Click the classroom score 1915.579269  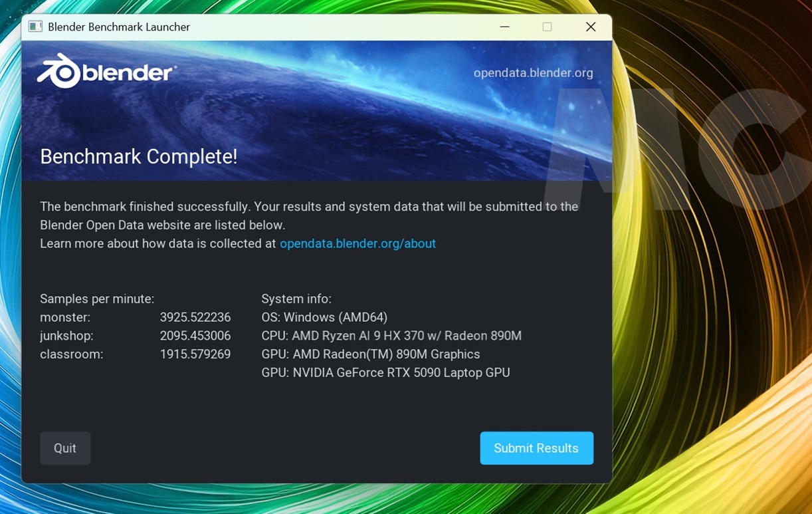[x=195, y=354]
